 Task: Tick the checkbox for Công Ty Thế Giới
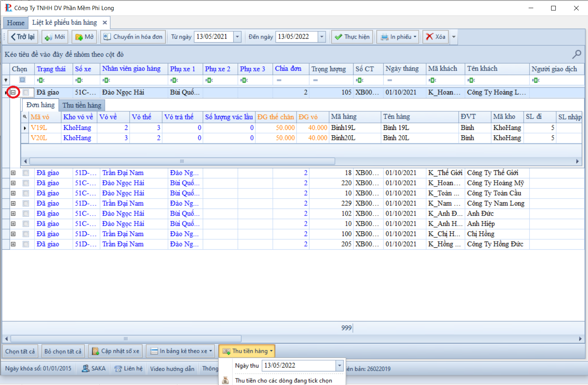26,173
